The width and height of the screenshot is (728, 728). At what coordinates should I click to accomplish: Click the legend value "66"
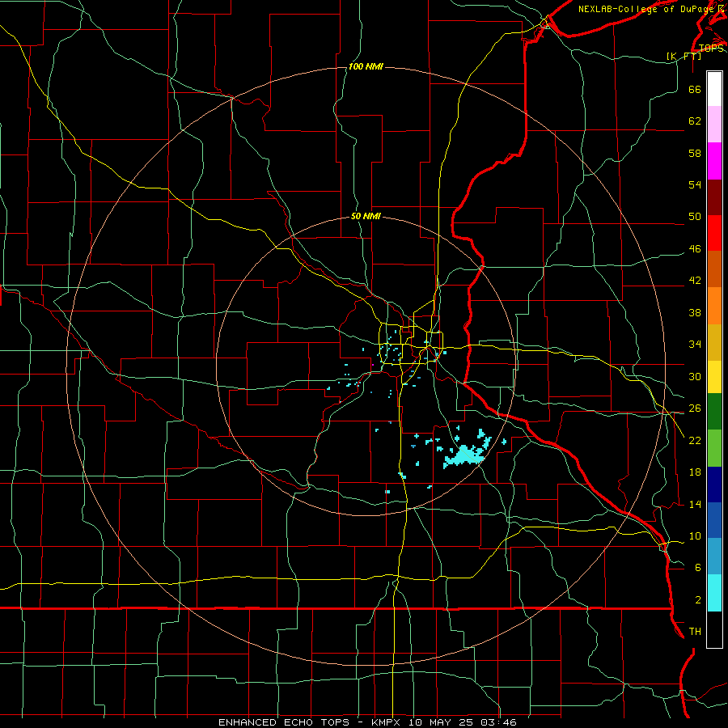coord(695,89)
